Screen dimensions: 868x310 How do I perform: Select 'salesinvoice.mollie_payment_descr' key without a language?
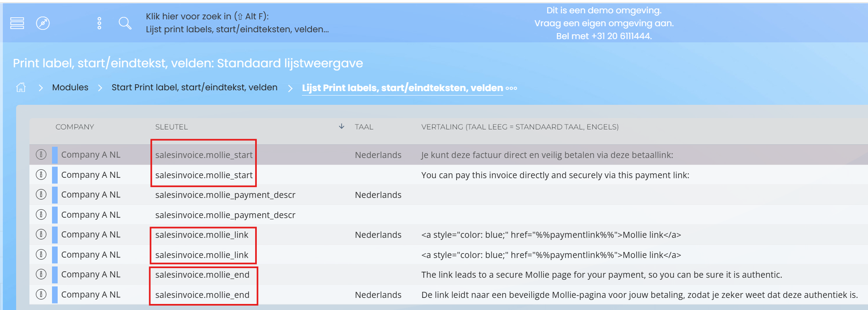click(x=225, y=215)
